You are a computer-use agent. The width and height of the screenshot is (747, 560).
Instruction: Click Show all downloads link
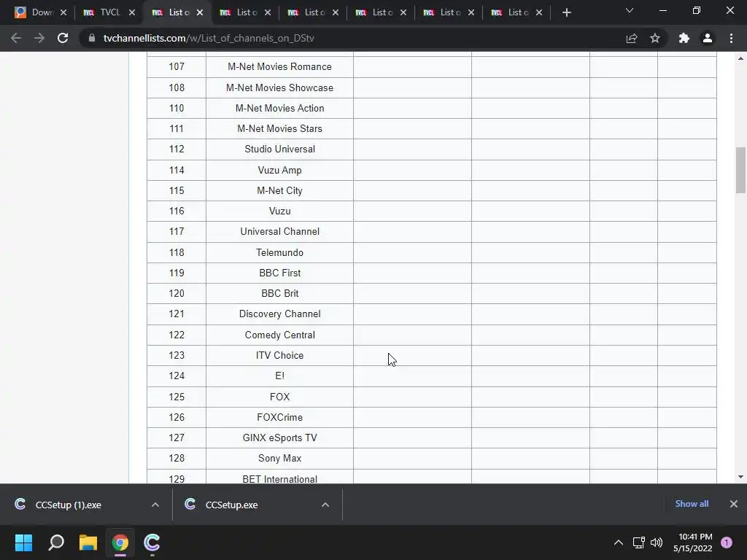pos(692,504)
